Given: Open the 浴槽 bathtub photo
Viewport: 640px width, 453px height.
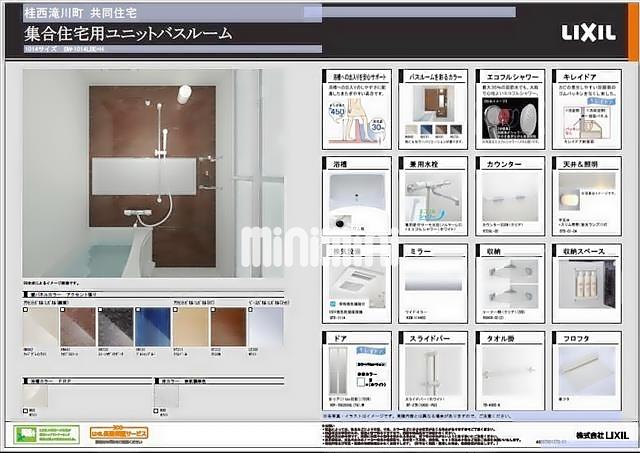Looking at the screenshot, I should [357, 202].
